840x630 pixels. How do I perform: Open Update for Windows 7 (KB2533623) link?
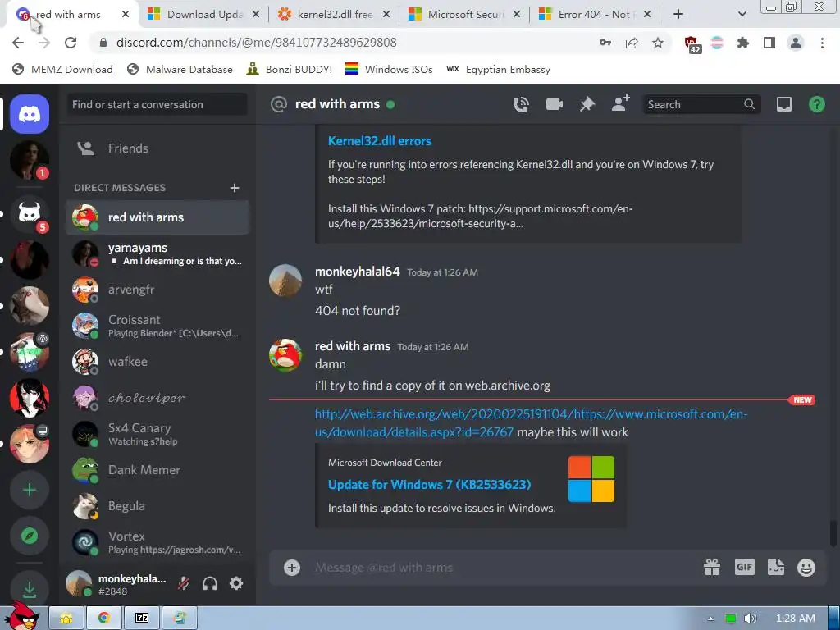click(429, 484)
